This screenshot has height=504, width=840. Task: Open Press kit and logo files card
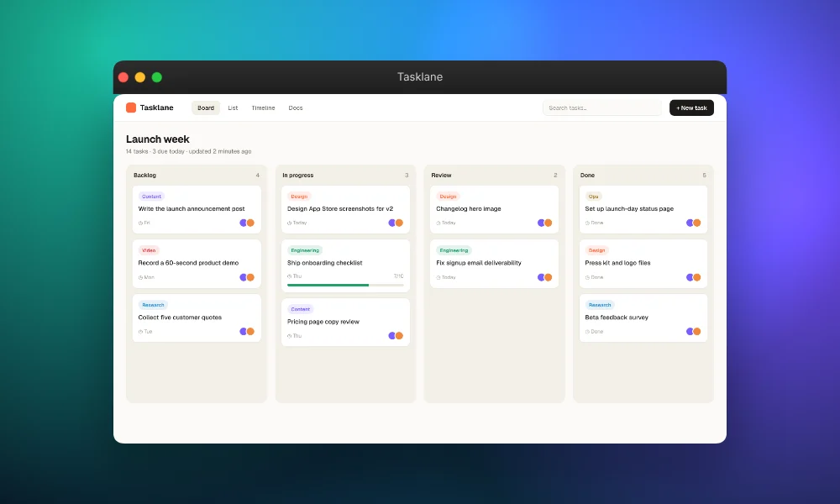(x=643, y=264)
